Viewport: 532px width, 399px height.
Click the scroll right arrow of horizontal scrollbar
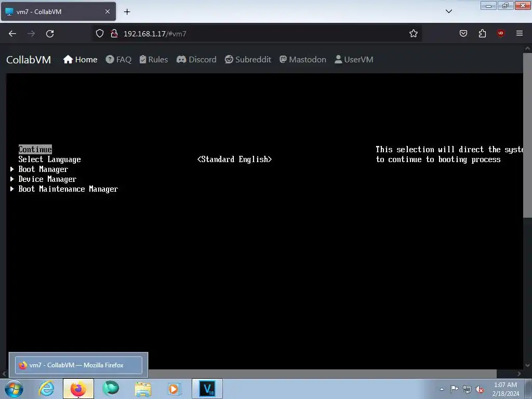point(519,374)
